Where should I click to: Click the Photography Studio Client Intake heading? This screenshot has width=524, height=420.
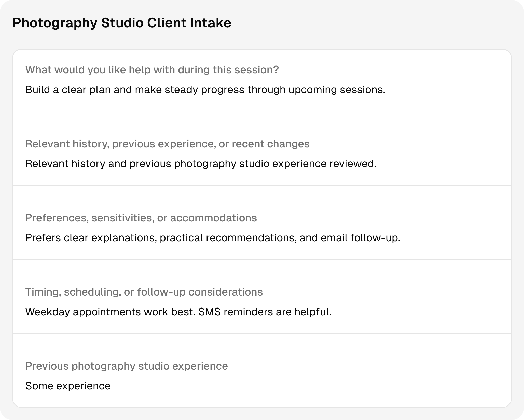pos(122,23)
